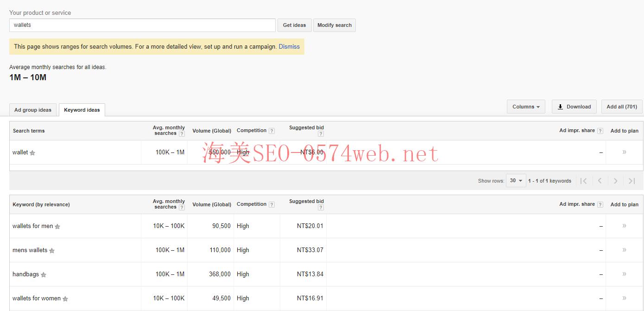Click Add all (701) button
Image resolution: width=644 pixels, height=311 pixels.
click(x=622, y=107)
